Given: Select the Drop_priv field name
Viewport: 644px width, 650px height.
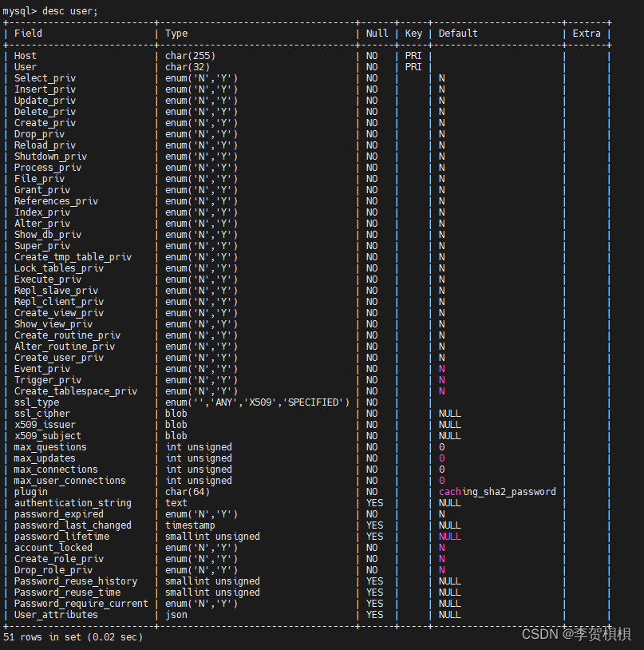Looking at the screenshot, I should coord(39,134).
